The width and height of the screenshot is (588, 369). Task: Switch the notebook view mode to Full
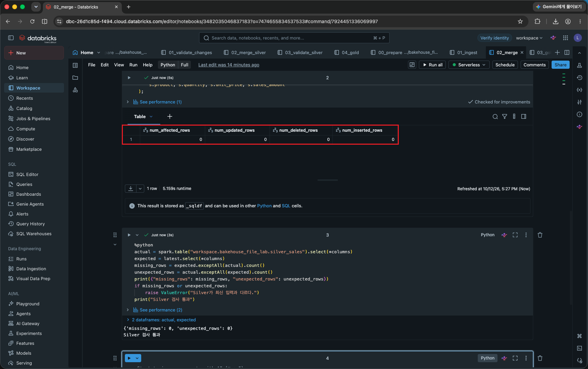(x=184, y=65)
